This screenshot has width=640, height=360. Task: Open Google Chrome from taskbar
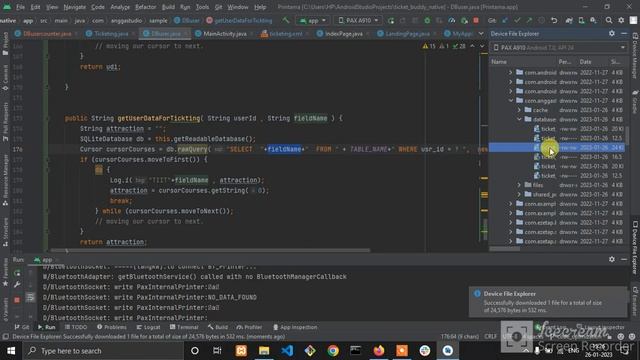tap(333, 351)
